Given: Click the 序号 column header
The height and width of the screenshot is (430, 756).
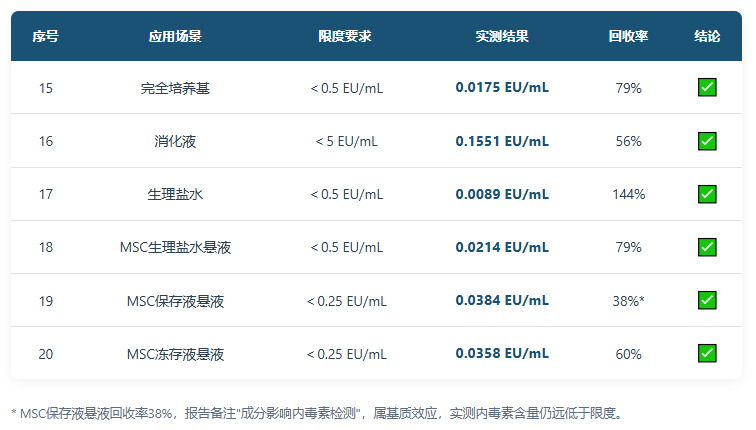Looking at the screenshot, I should (45, 36).
